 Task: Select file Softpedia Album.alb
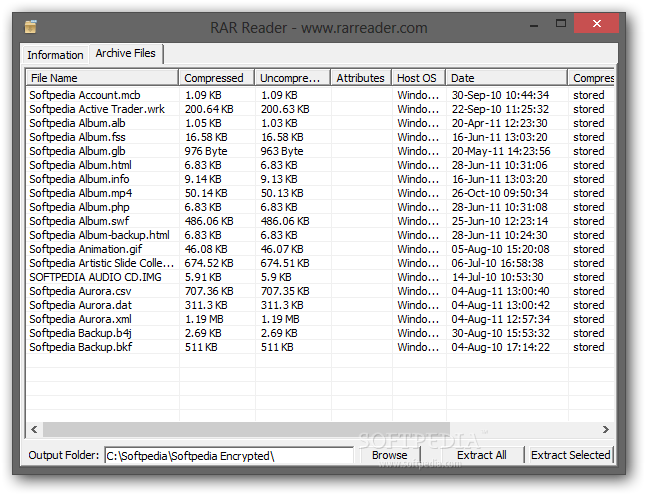(77, 123)
